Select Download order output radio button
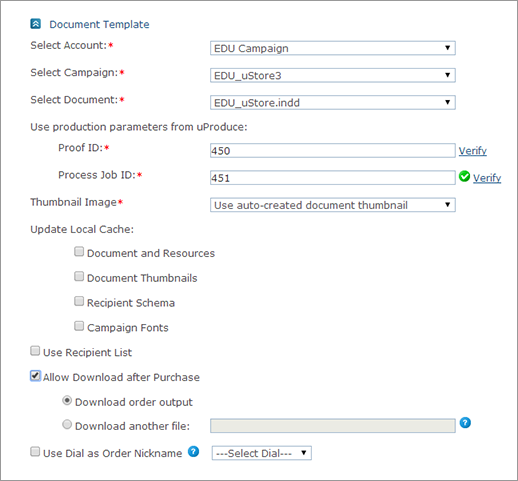 coord(67,400)
